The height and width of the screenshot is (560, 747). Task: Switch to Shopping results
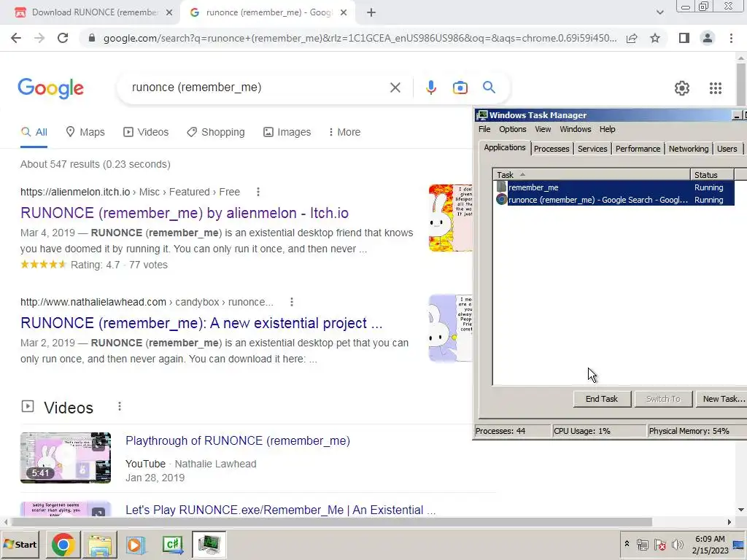(x=216, y=133)
